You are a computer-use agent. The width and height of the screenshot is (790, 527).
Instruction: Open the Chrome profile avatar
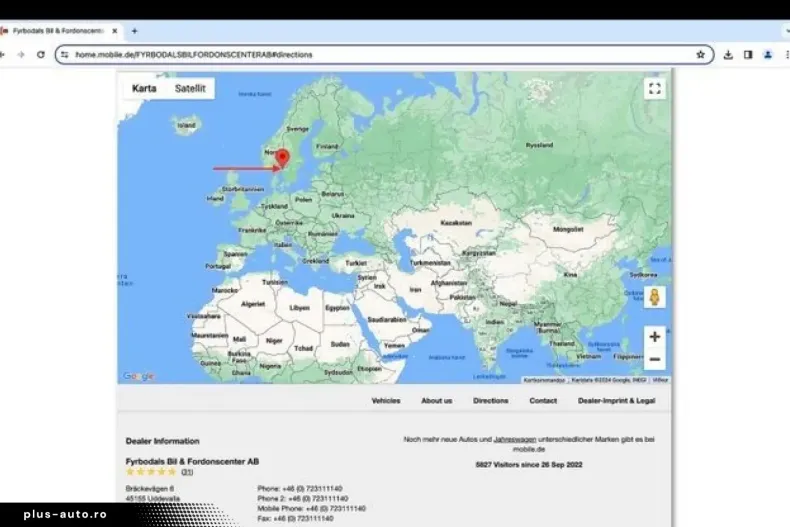767,54
